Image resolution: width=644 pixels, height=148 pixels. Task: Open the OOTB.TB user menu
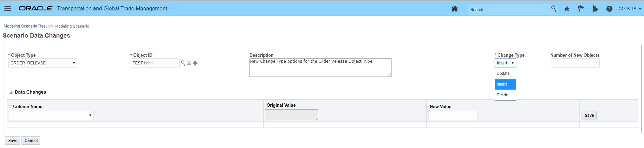point(630,9)
